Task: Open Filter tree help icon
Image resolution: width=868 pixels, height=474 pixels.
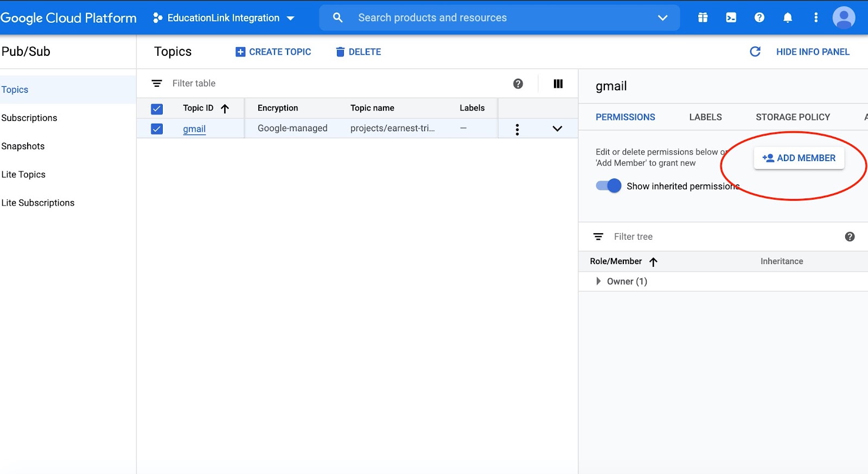Action: (850, 236)
